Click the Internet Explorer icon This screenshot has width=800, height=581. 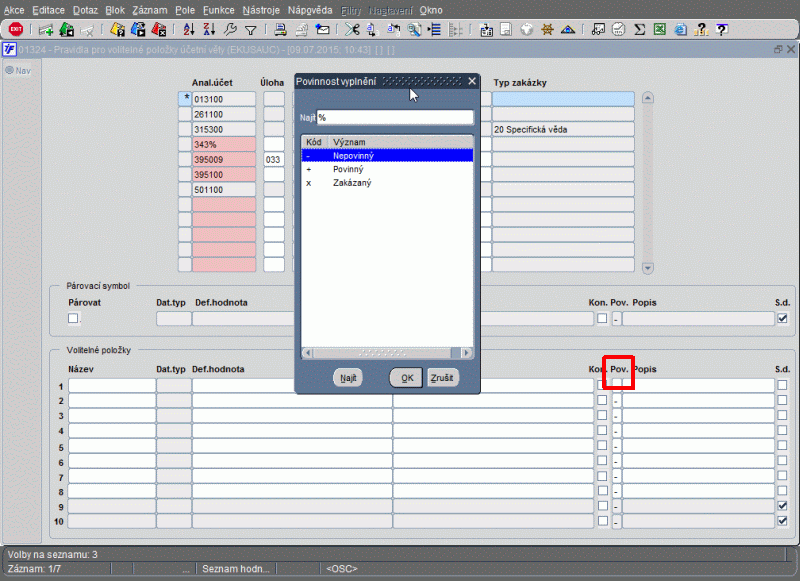coord(680,30)
